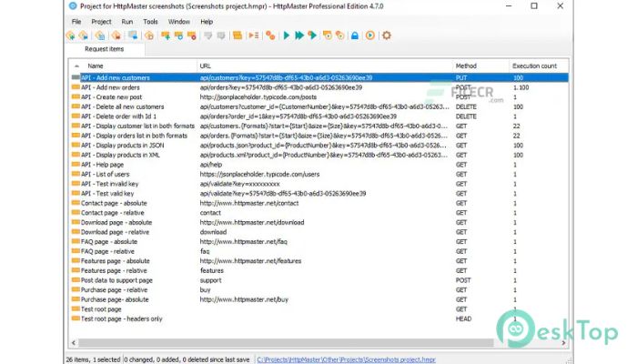Open the Project menu
The height and width of the screenshot is (364, 637).
(101, 22)
